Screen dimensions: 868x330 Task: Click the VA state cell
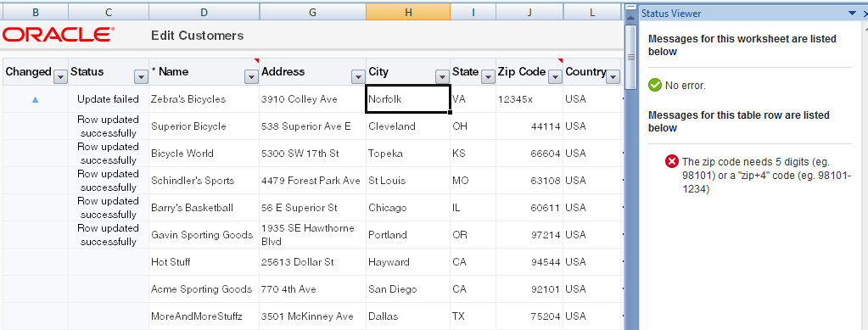point(473,99)
